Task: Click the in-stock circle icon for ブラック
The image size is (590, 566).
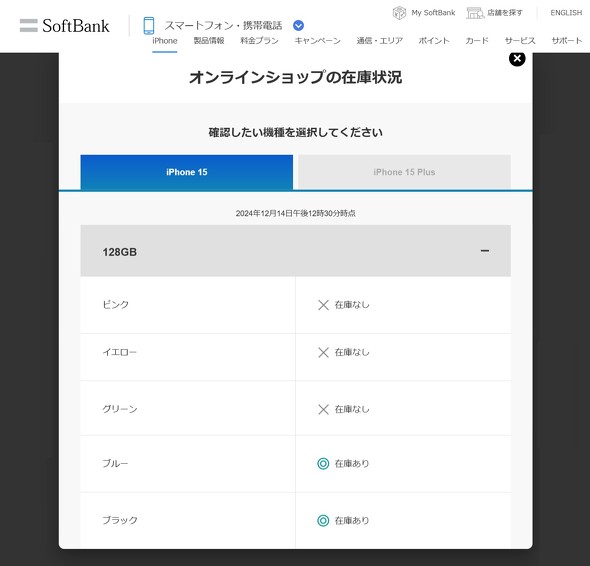Action: (x=323, y=520)
